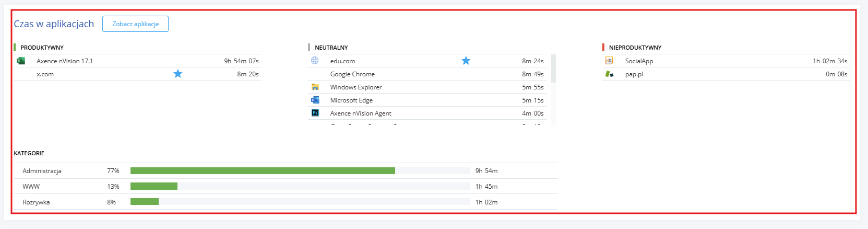Click the Neutralny list scrollbar

pyautogui.click(x=553, y=89)
